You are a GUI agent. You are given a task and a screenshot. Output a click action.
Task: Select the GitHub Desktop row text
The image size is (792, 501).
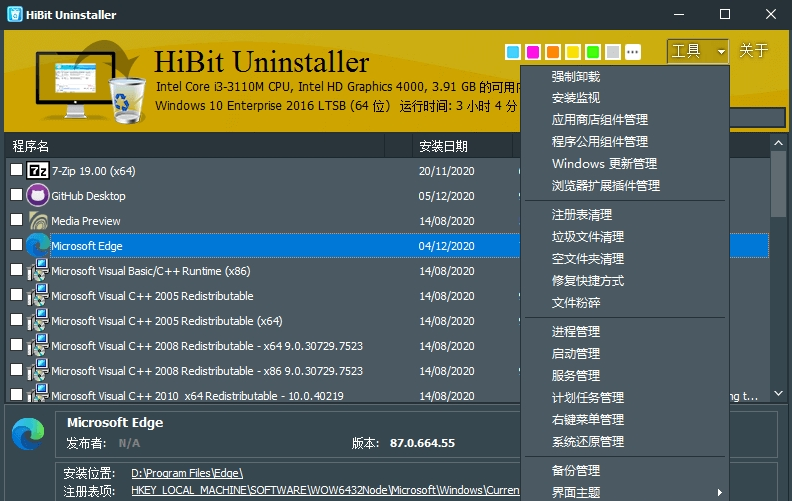[x=88, y=196]
